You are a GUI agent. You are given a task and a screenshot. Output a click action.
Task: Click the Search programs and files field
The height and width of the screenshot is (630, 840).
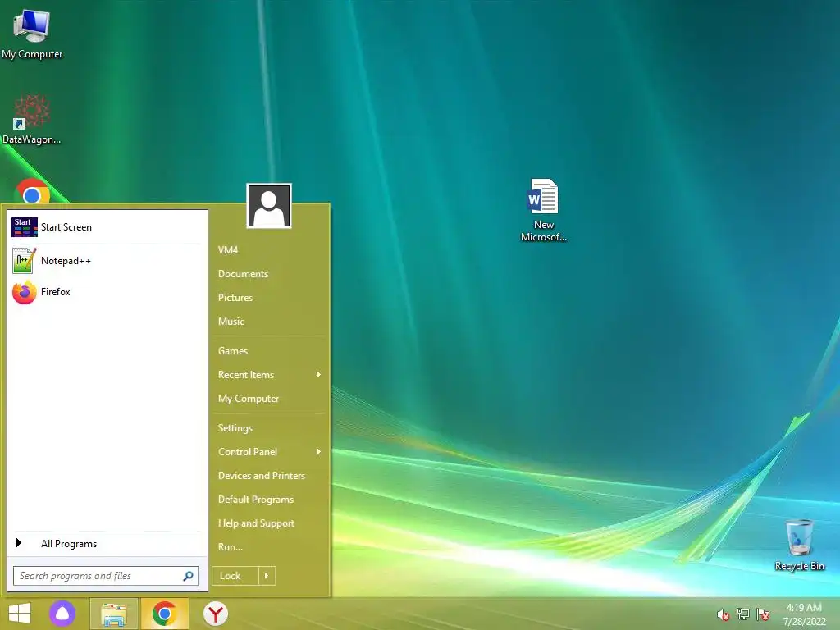[x=106, y=576]
